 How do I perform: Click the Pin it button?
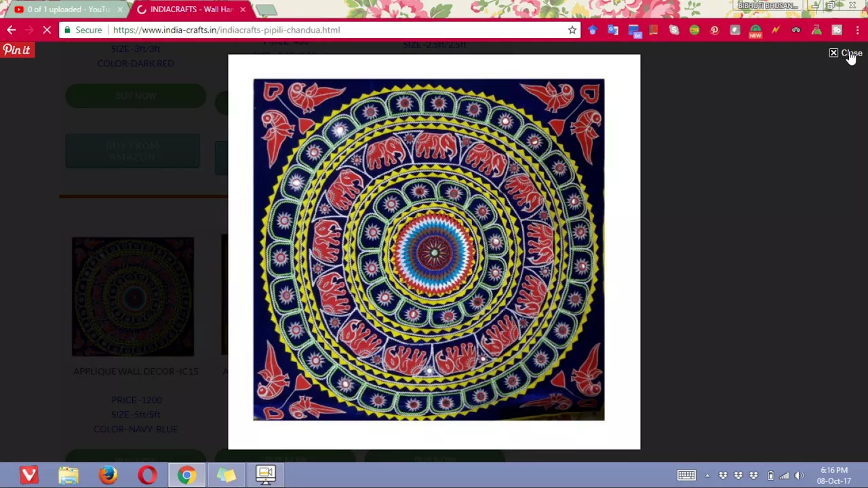pyautogui.click(x=17, y=50)
